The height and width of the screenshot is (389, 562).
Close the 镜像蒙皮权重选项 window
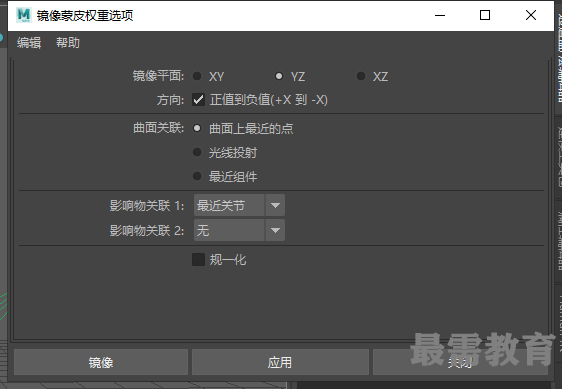(x=531, y=15)
